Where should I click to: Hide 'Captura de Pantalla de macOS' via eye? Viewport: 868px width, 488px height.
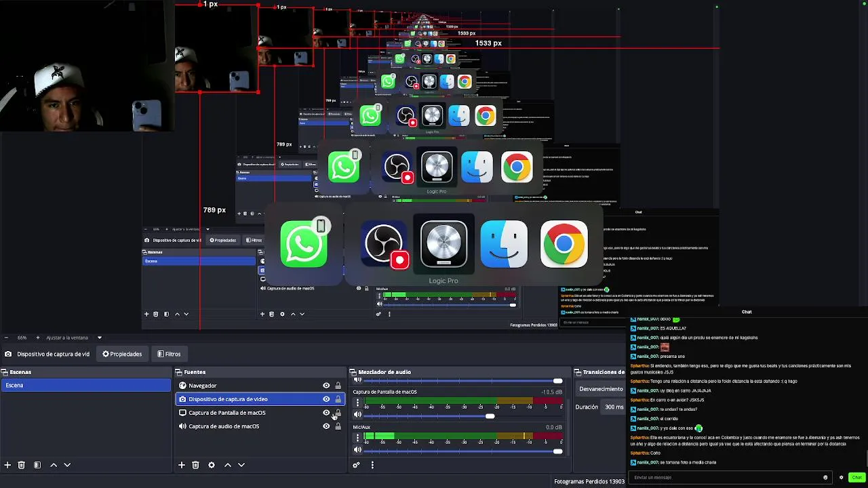(326, 413)
